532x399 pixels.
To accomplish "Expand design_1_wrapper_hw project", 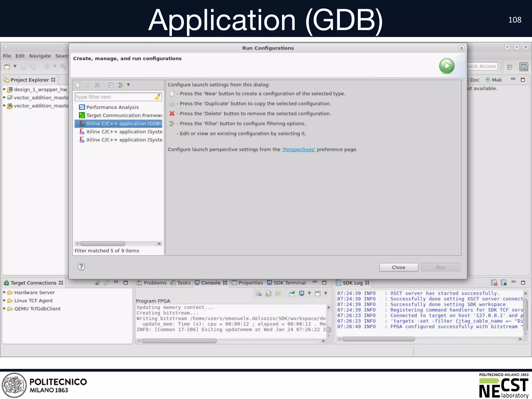I will pyautogui.click(x=4, y=89).
